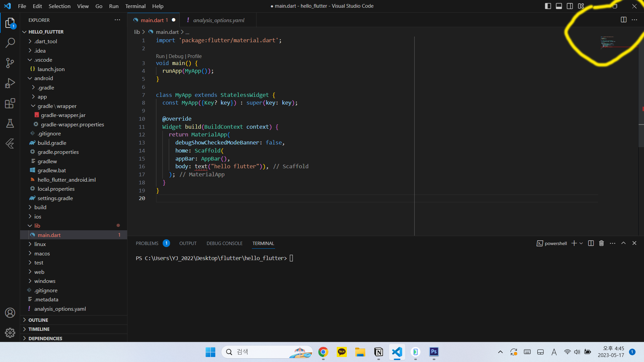Open the Android Studio taskbar app
Screen dimensions: 644x362
[x=416, y=352]
